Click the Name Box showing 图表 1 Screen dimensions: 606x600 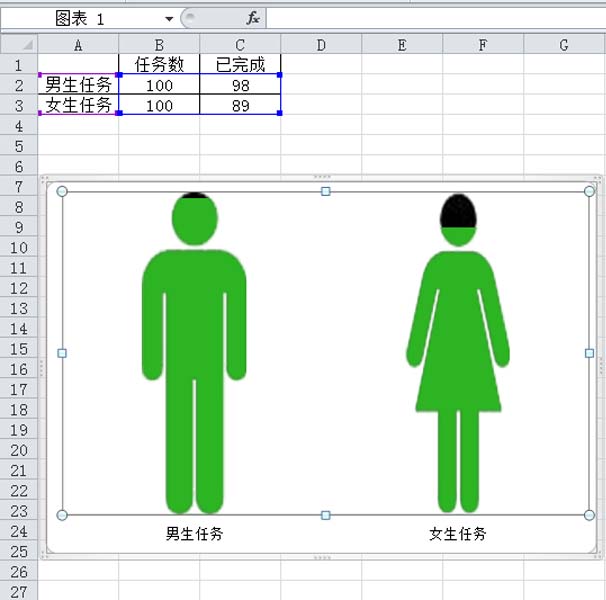pyautogui.click(x=82, y=19)
